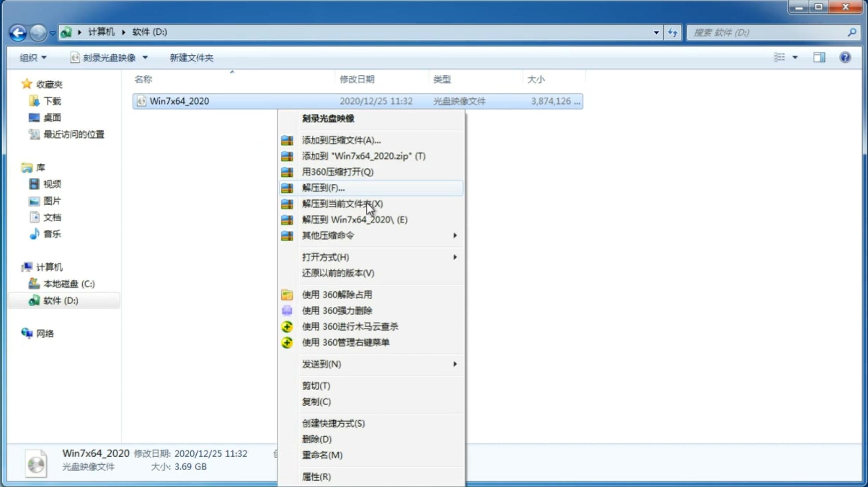
Task: Click search box in top right
Action: pyautogui.click(x=768, y=32)
